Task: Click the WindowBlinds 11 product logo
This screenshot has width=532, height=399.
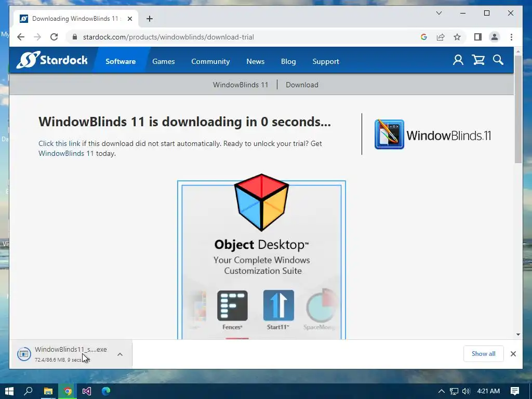Action: 433,135
